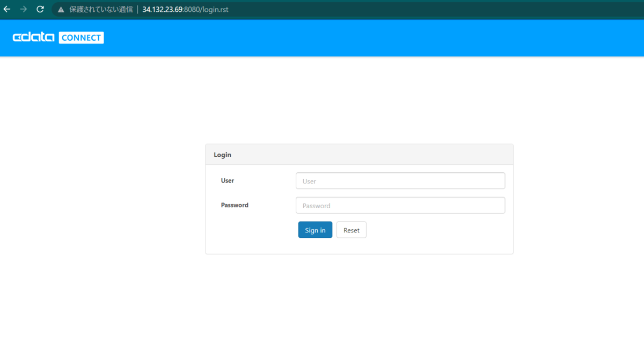Click the browser back arrow
The image size is (644, 351).
(x=7, y=9)
